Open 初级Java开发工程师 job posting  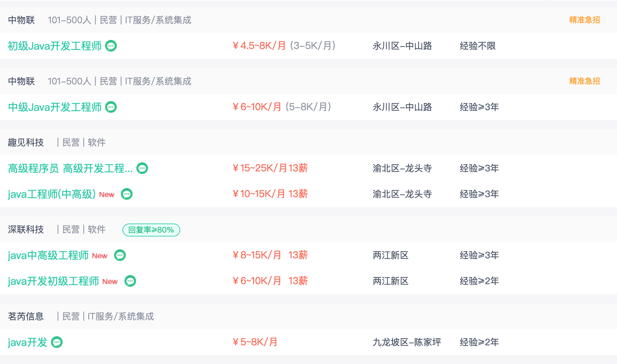click(x=55, y=46)
